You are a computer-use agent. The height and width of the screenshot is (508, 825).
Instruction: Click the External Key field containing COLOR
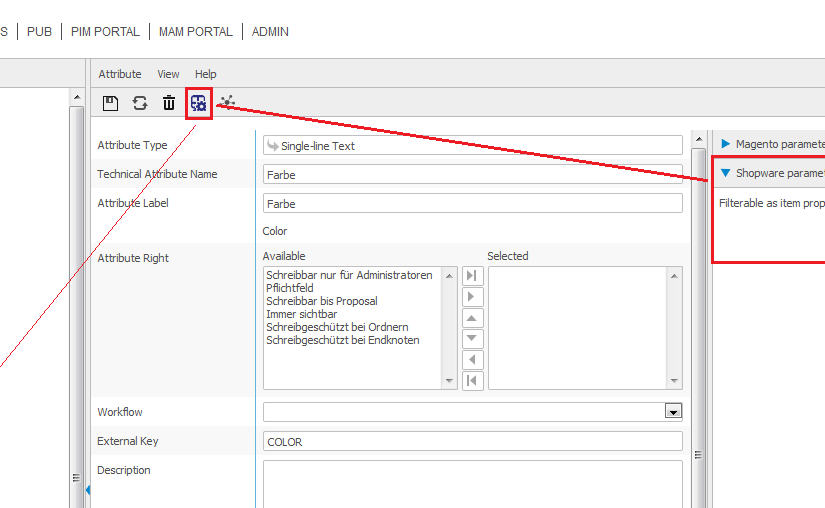pos(472,441)
